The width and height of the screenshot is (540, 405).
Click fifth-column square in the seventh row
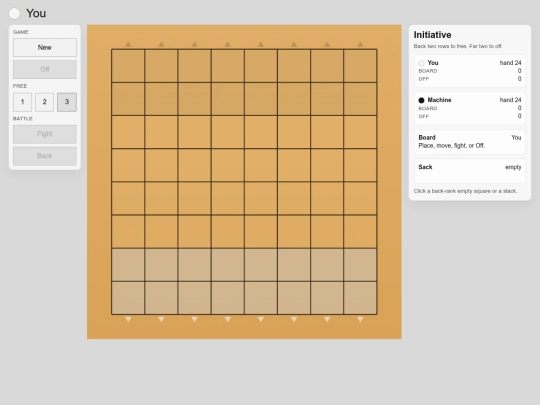coord(261,265)
